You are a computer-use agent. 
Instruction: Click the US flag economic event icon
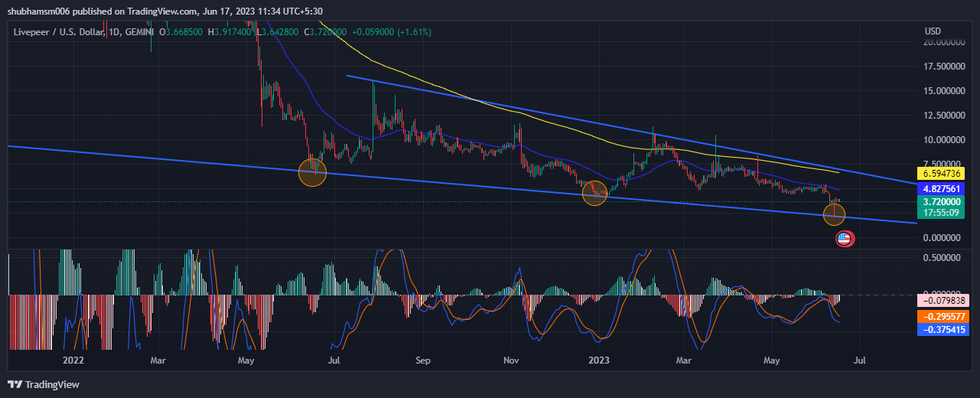pos(845,239)
